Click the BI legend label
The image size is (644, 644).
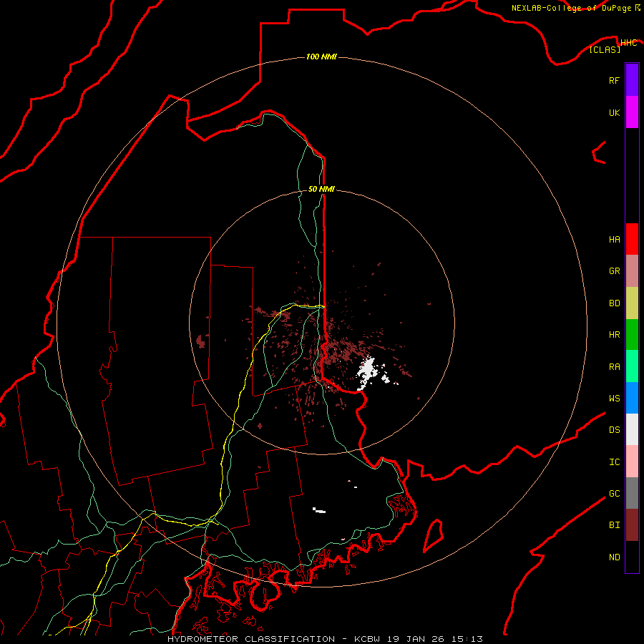coord(614,525)
